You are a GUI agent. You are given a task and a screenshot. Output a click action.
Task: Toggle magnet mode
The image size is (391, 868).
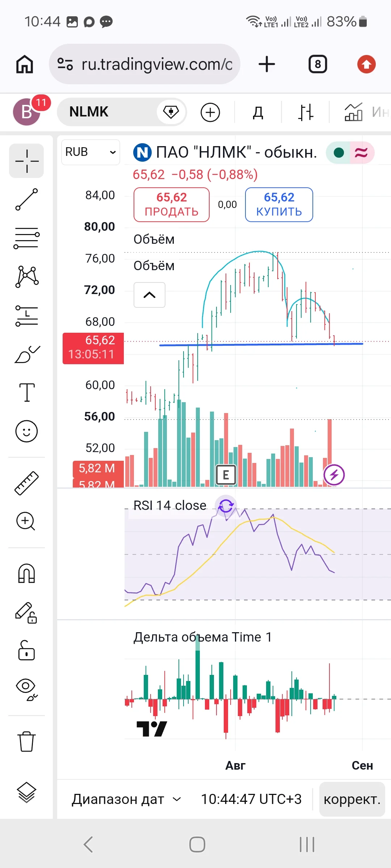coord(26,574)
